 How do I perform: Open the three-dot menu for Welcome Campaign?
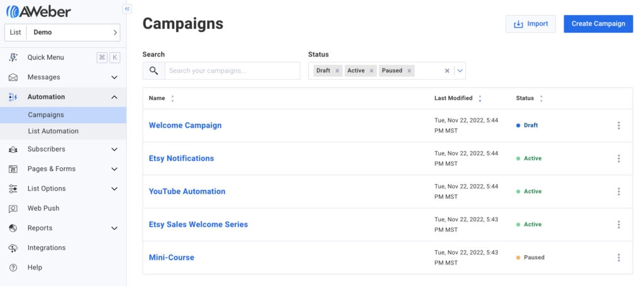coord(618,126)
